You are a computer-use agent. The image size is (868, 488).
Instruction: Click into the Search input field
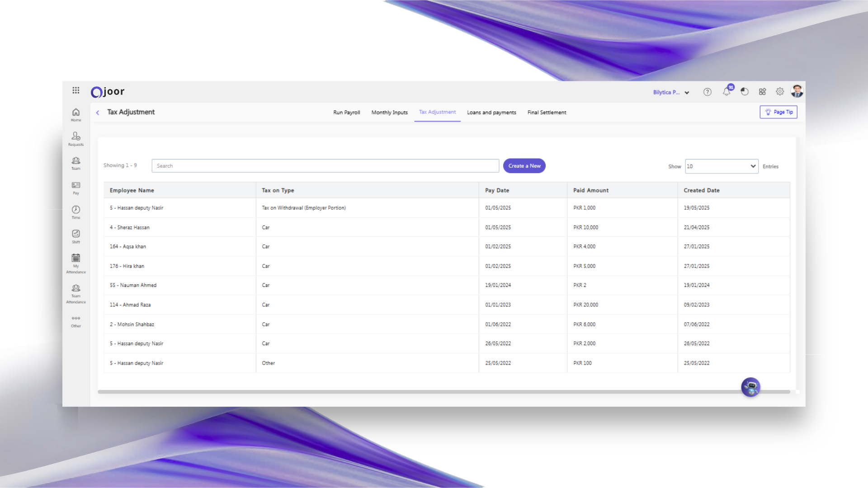point(325,166)
